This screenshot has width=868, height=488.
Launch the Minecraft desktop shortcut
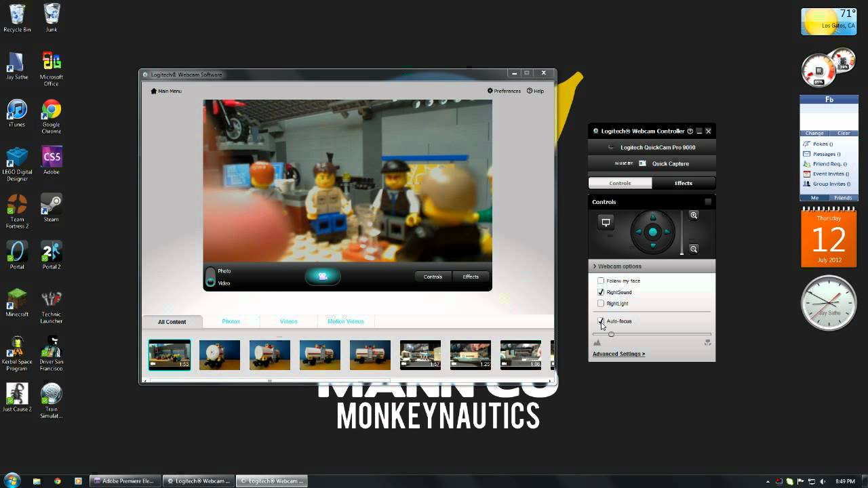[x=17, y=303]
